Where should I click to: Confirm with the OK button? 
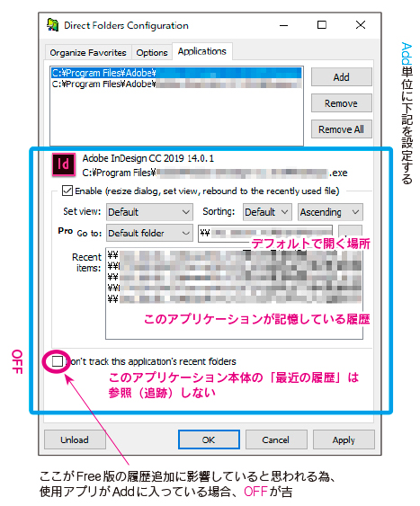[209, 439]
